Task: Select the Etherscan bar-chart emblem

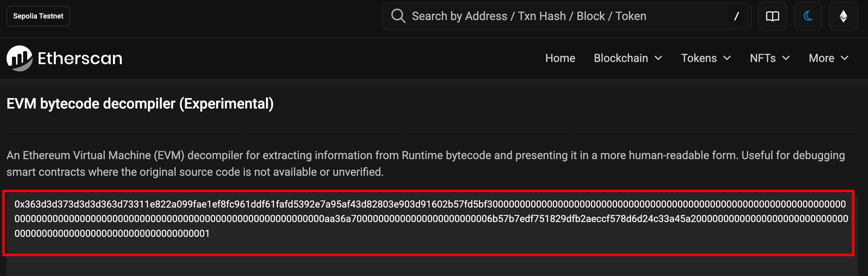Action: (x=18, y=57)
